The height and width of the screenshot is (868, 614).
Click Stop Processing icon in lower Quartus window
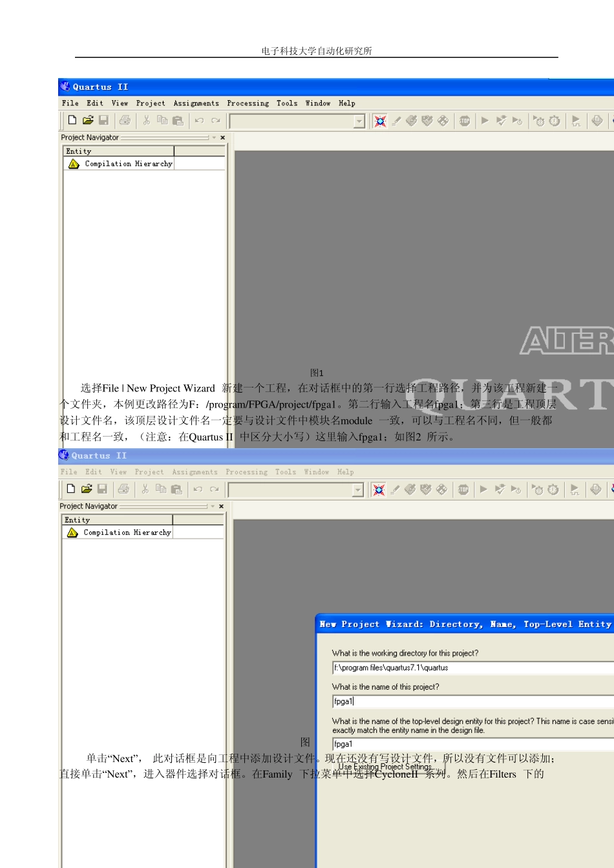(x=463, y=490)
